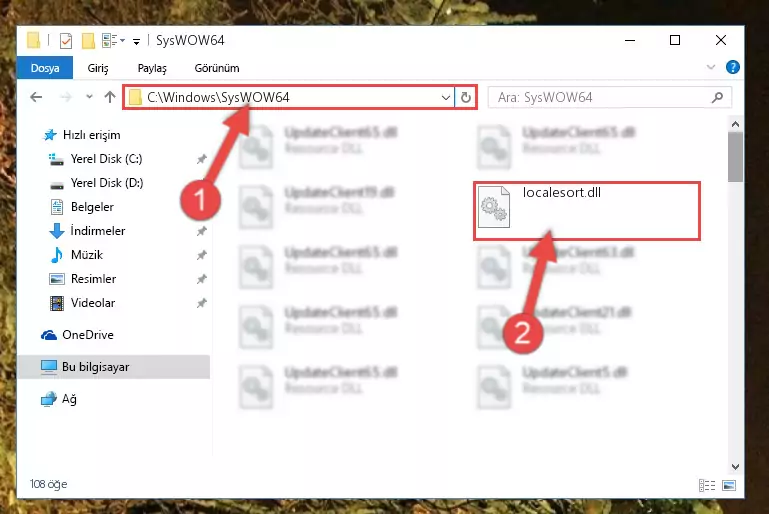Expand the ribbon with the chevron
Image resolution: width=769 pixels, height=514 pixels.
click(x=711, y=67)
